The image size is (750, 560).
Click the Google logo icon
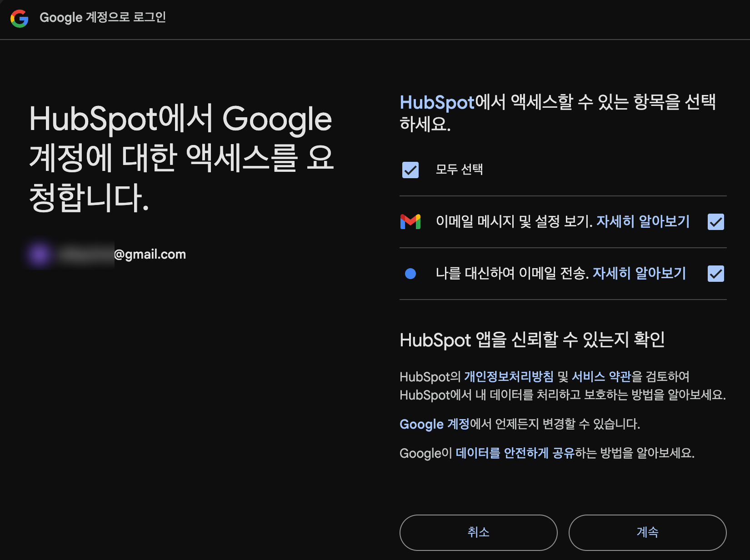pos(20,19)
